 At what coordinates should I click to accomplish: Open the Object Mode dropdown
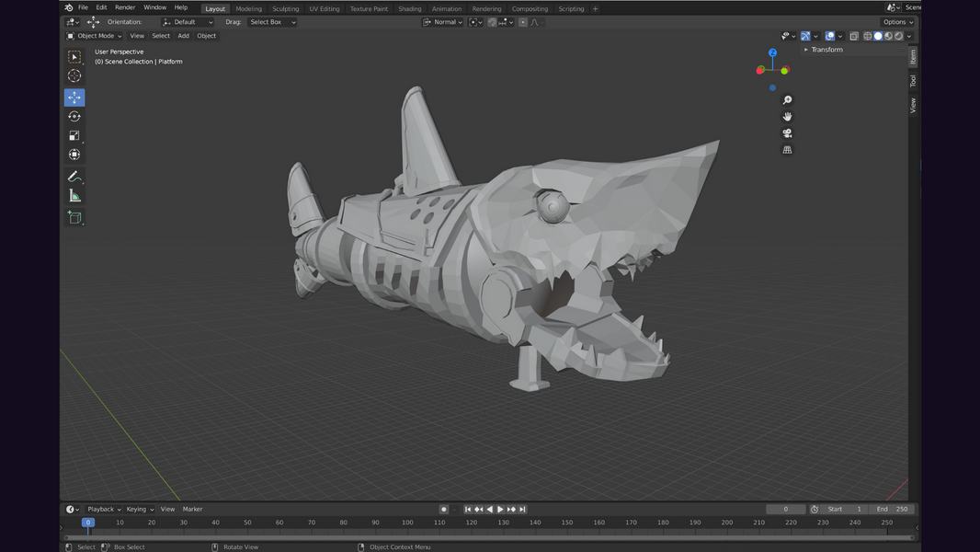94,36
